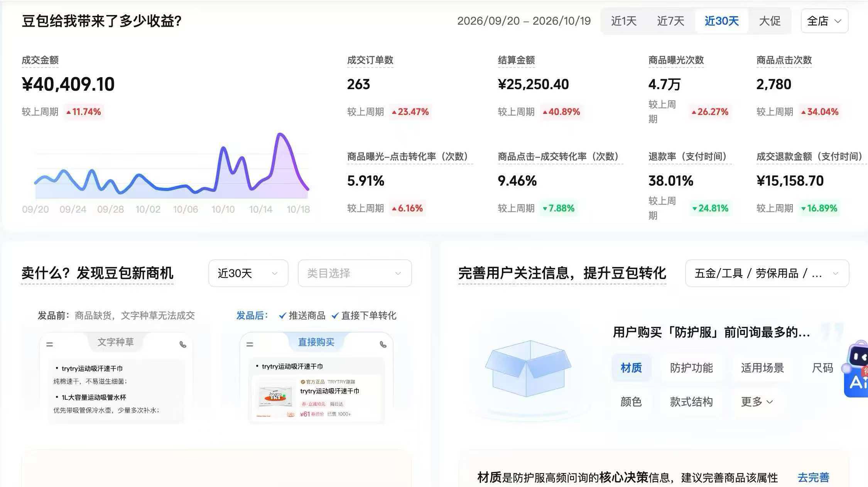Screen dimensions: 868x487
Task: Click the 结算金额 metric label
Action: (516, 60)
